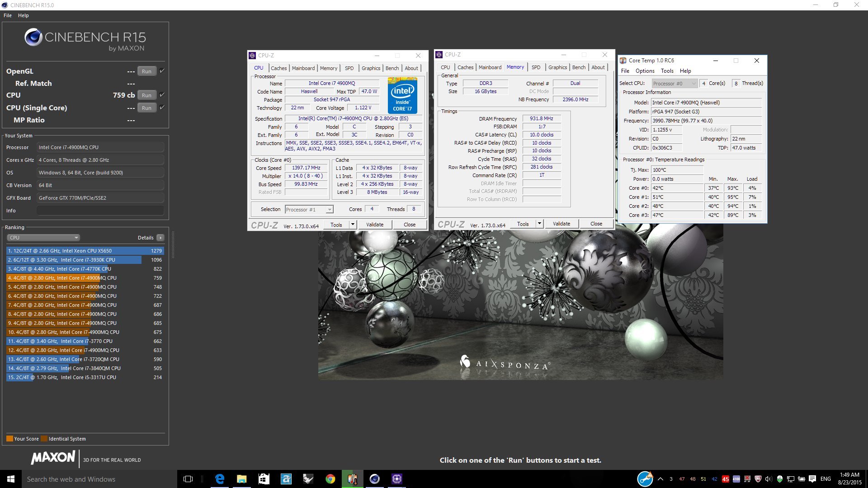Open Core Temp File menu

[625, 71]
